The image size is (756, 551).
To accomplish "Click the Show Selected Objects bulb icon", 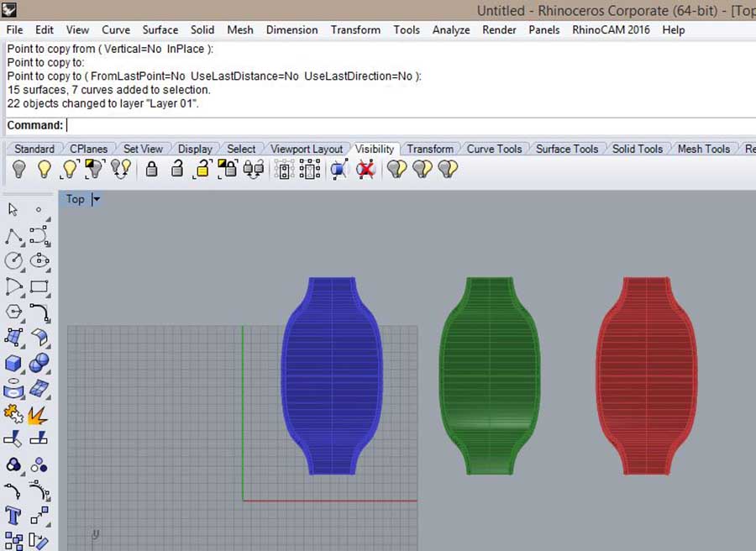I will [70, 169].
